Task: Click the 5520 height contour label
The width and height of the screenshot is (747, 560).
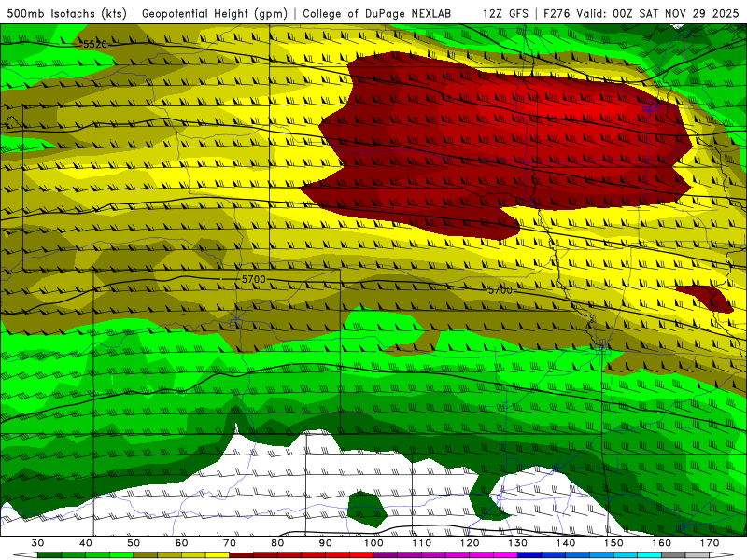Action: tap(95, 44)
